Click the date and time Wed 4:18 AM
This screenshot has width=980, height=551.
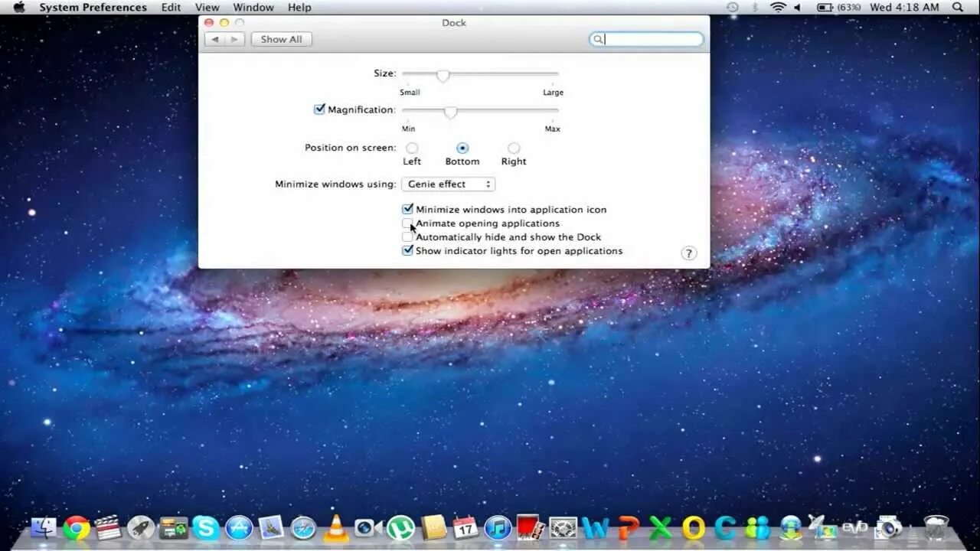click(x=904, y=7)
